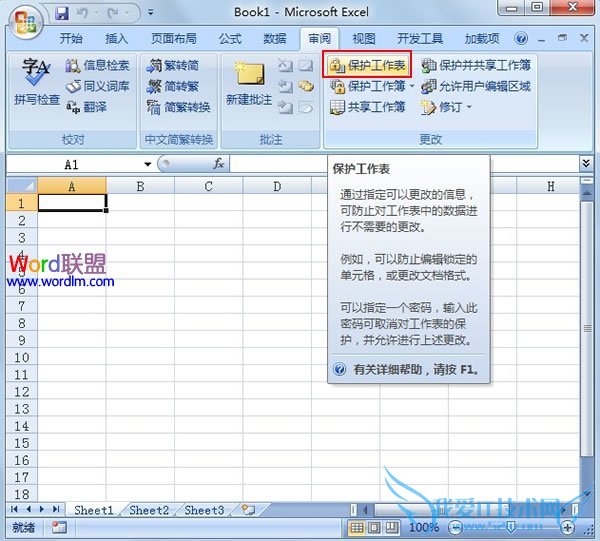
Task: Save the workbook using the Quick Access icon
Action: pos(62,13)
